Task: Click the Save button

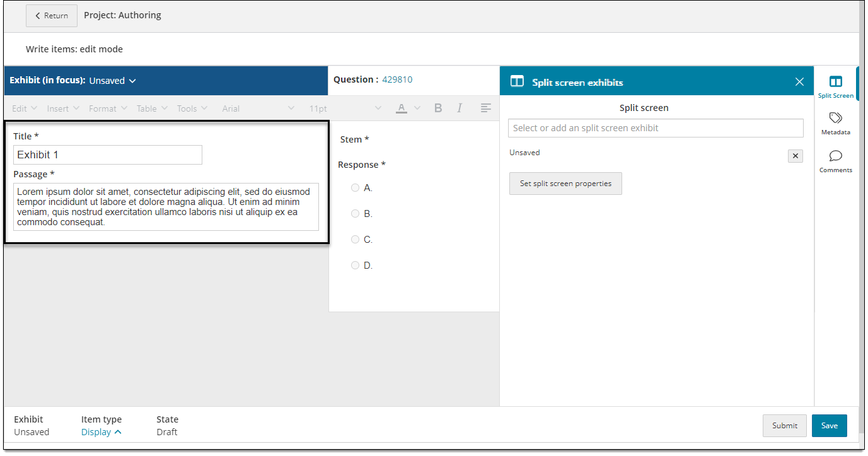Action: [829, 426]
